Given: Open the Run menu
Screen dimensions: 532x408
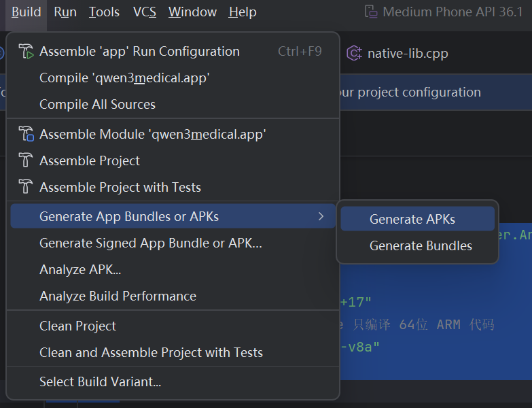Looking at the screenshot, I should [65, 12].
